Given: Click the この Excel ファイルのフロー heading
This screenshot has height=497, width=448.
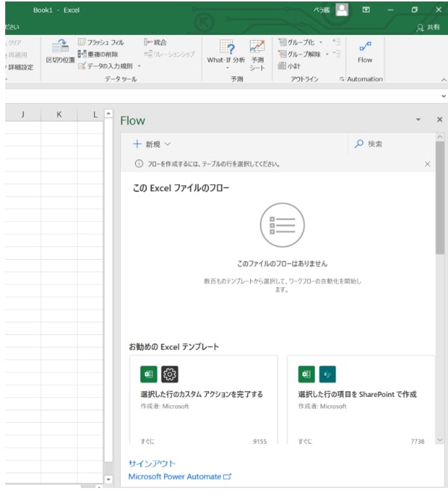Looking at the screenshot, I should click(x=181, y=188).
